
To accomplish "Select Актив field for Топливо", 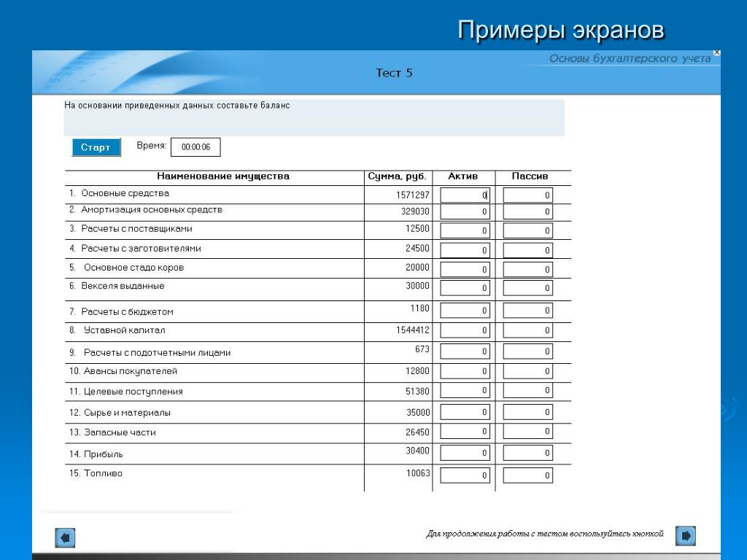I will tap(465, 475).
